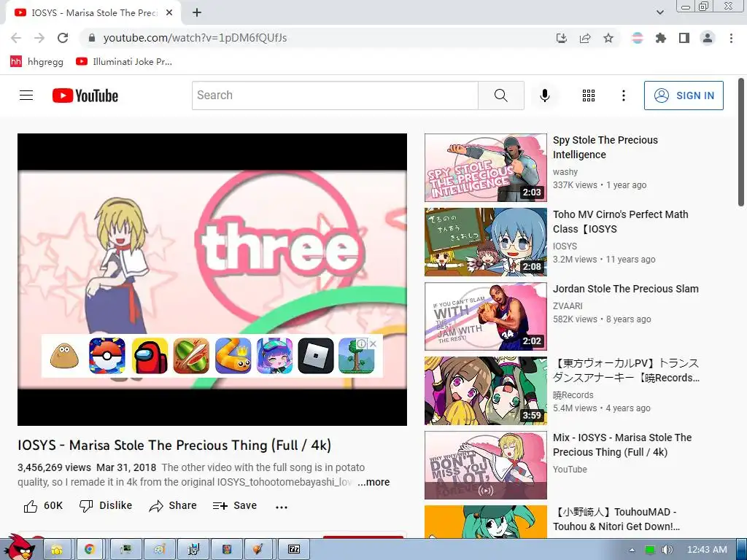Open Chrome from the taskbar

coord(90,550)
